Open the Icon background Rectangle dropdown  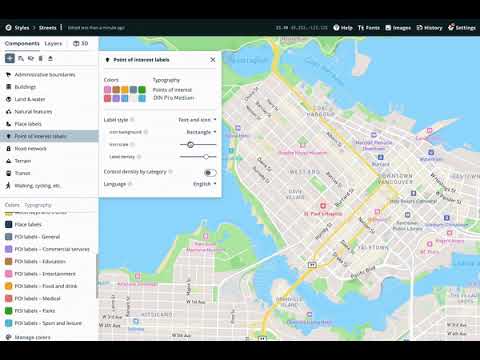click(201, 132)
